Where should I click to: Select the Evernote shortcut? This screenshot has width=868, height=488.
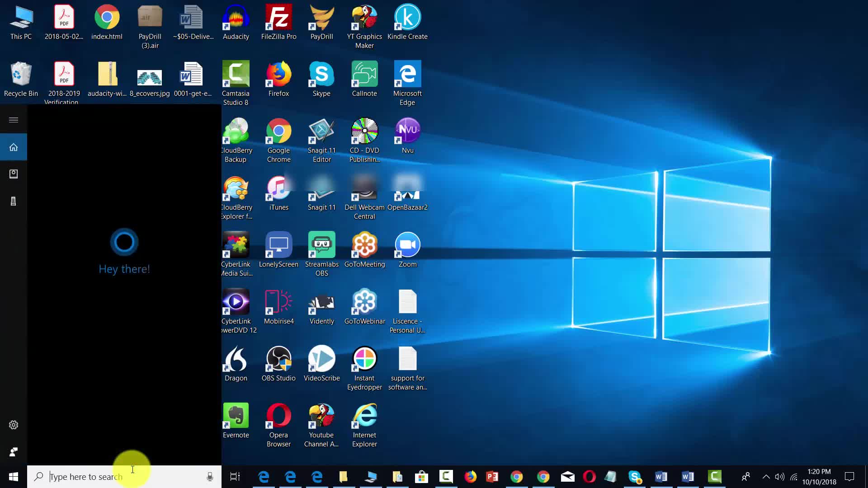236,421
